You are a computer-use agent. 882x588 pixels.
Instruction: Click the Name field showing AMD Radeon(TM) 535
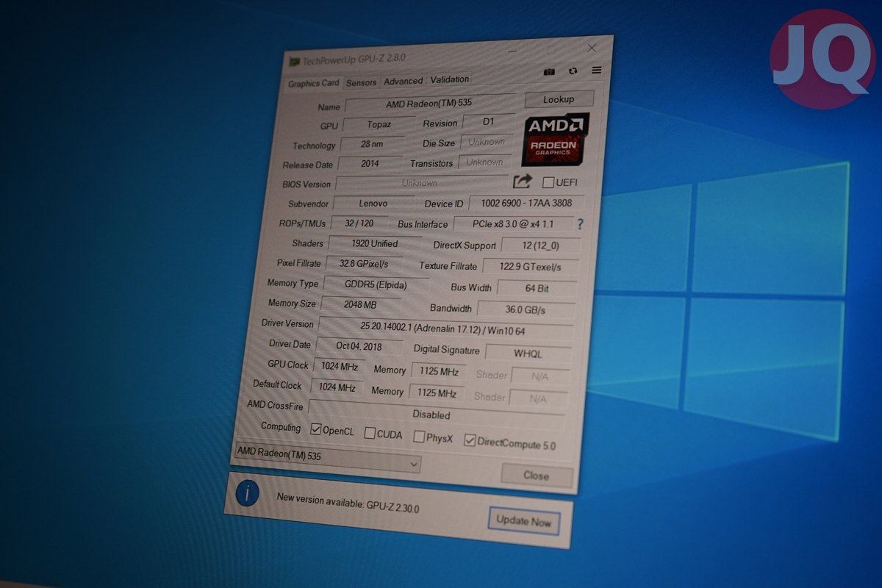430,104
